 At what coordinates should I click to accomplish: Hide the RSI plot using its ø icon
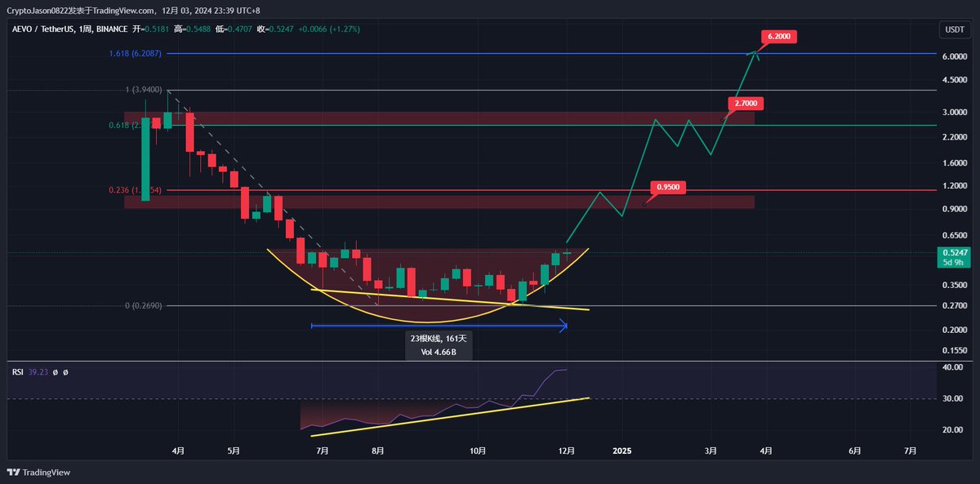coord(55,372)
